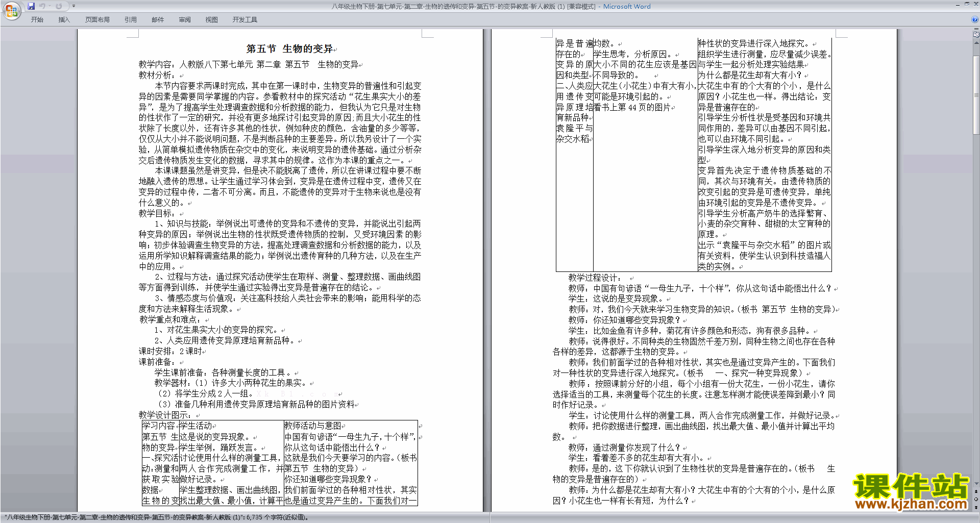Click the line 课时安排：2课时
980x523 pixels.
[x=170, y=352]
